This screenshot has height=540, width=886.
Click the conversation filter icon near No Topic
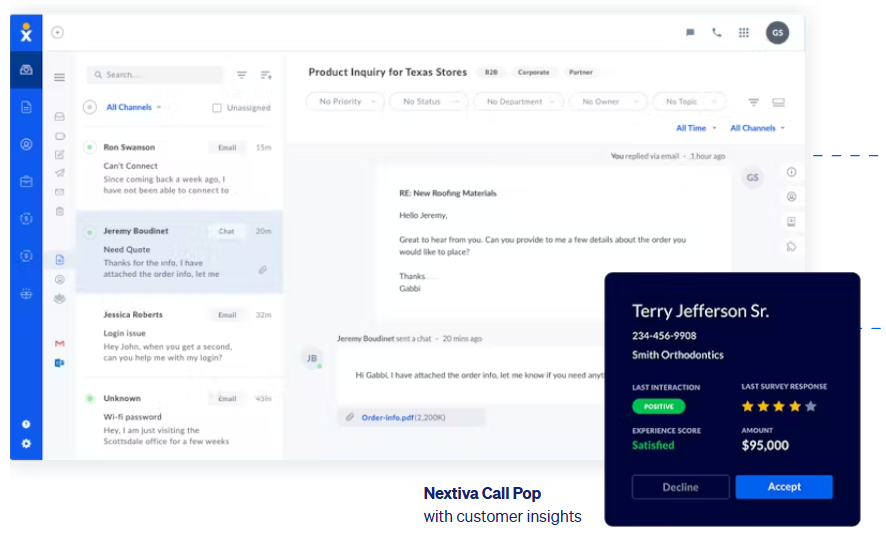(754, 102)
